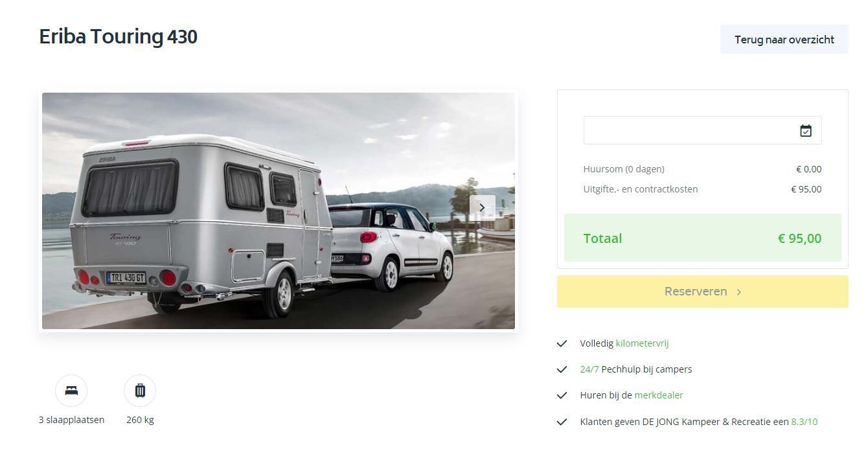
Task: Open the calendar date picker icon
Action: [x=806, y=131]
